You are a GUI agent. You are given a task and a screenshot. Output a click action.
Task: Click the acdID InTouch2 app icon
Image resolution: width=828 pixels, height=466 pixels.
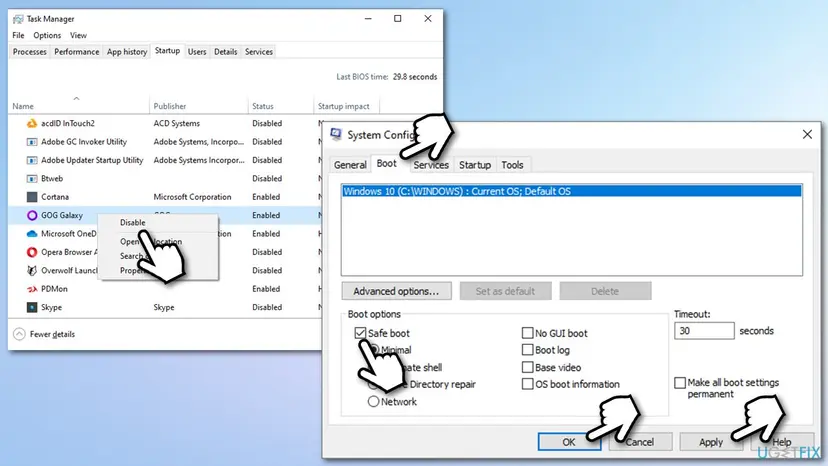32,124
